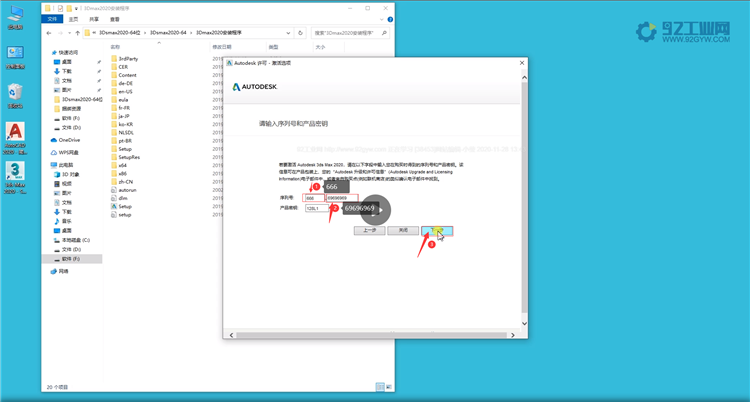Click the 上一步 button in Autodesk dialog
Image resolution: width=750 pixels, height=402 pixels.
[x=369, y=231]
